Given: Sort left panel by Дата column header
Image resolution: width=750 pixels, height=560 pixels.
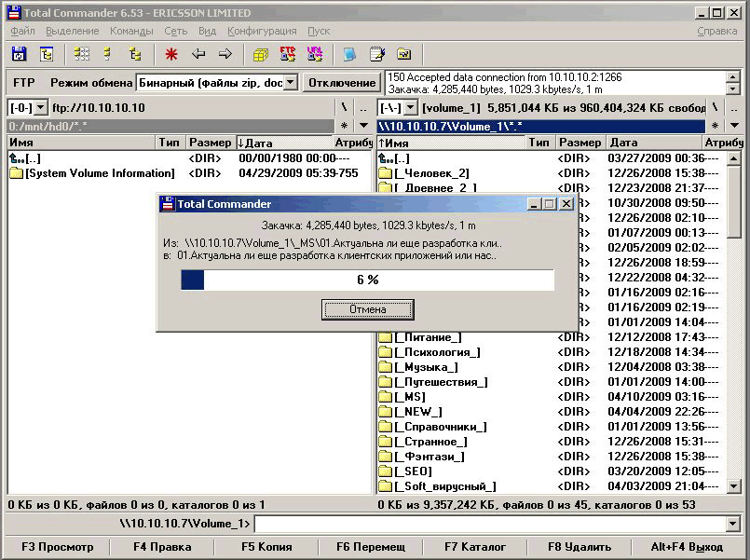Looking at the screenshot, I should pos(284,143).
